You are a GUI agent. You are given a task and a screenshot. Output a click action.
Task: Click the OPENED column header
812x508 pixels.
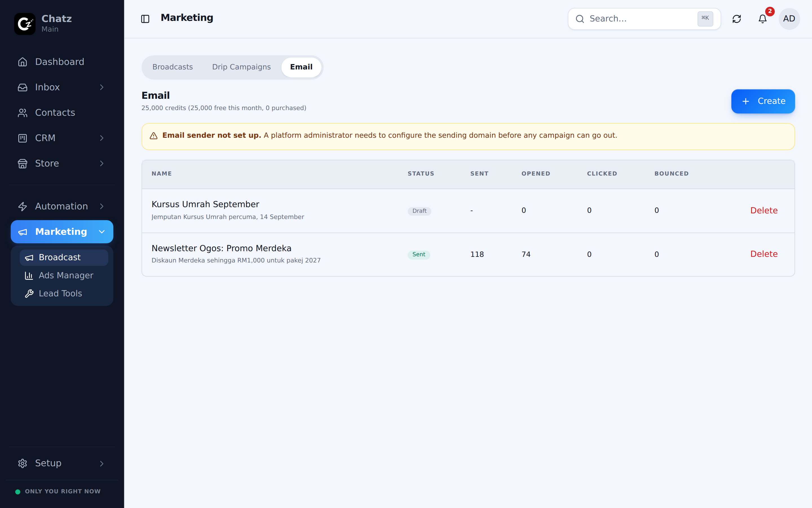tap(535, 174)
